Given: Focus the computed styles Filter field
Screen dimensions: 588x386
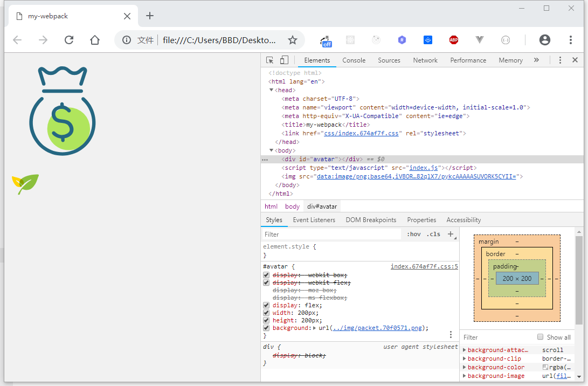Looking at the screenshot, I should click(x=497, y=337).
